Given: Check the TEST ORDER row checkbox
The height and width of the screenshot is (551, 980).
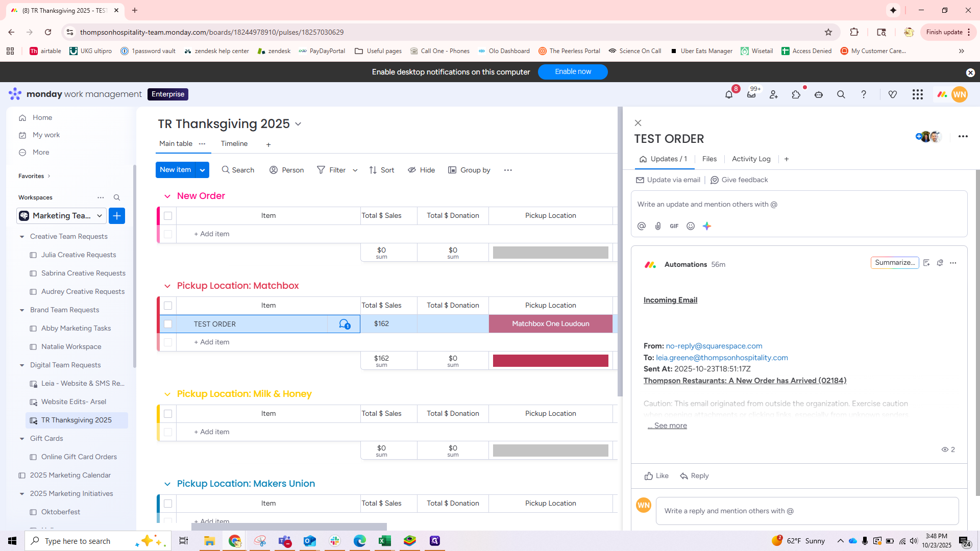Looking at the screenshot, I should (168, 324).
